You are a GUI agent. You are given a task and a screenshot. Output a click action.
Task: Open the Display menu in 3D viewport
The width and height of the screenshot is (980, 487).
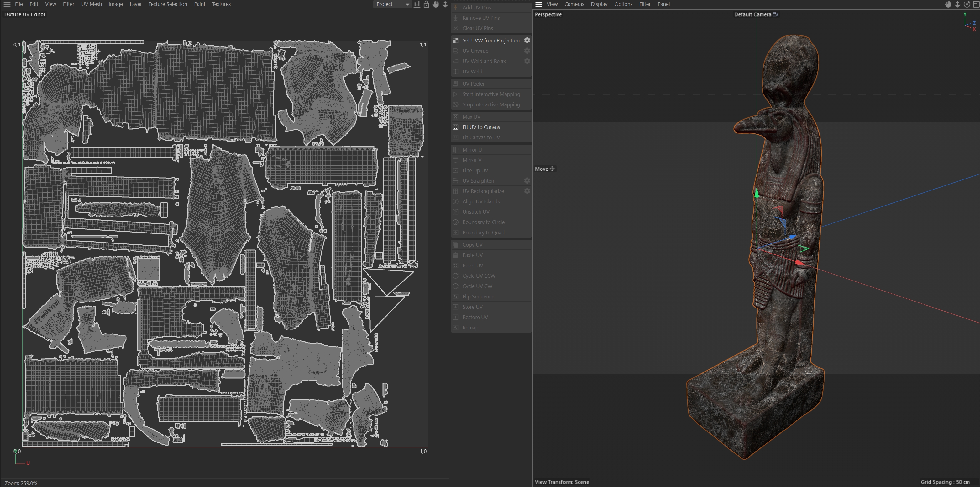(599, 4)
